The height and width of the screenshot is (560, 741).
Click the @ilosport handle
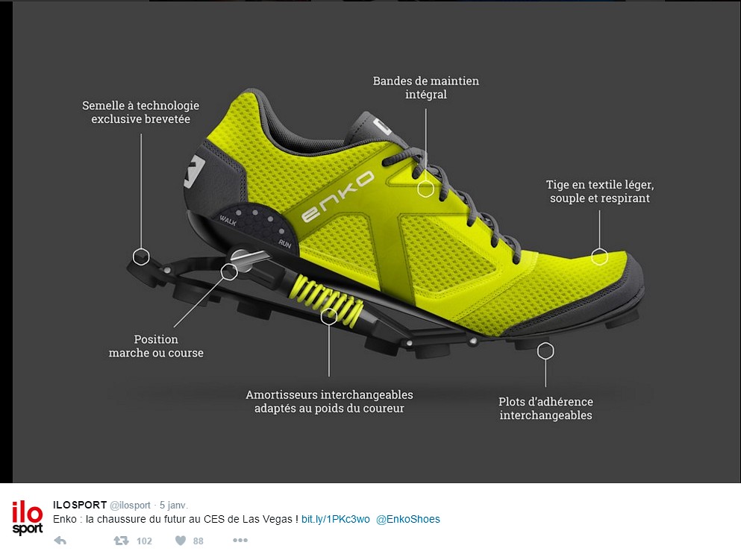point(131,505)
